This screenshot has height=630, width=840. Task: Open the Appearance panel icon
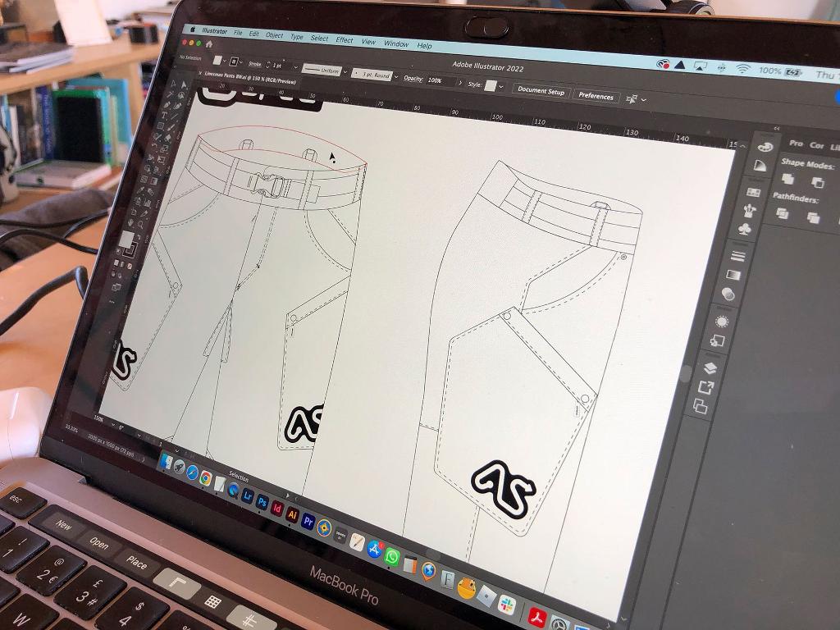tap(722, 321)
